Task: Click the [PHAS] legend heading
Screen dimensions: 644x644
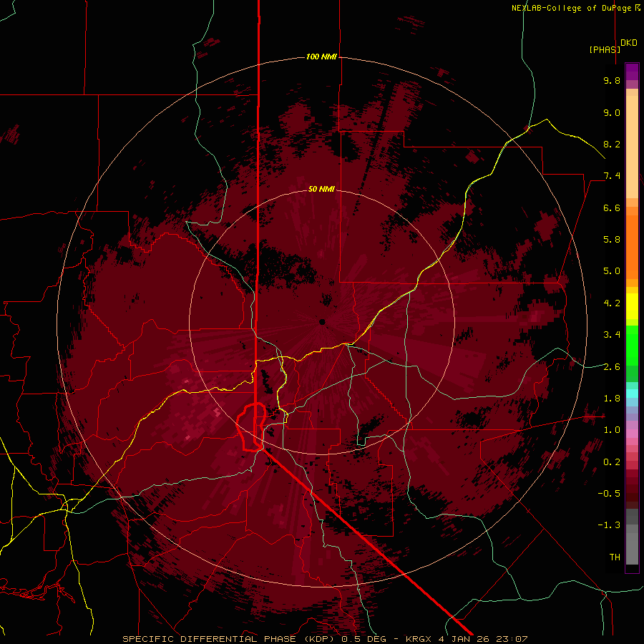Action: (x=605, y=49)
